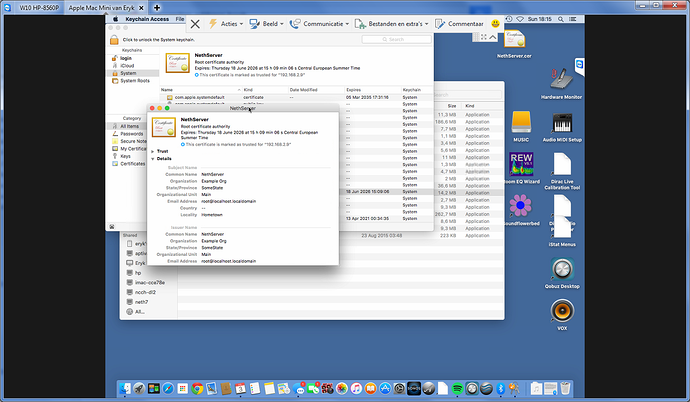
Task: Collapse the remote toolbar with up chevron
Action: (x=493, y=37)
